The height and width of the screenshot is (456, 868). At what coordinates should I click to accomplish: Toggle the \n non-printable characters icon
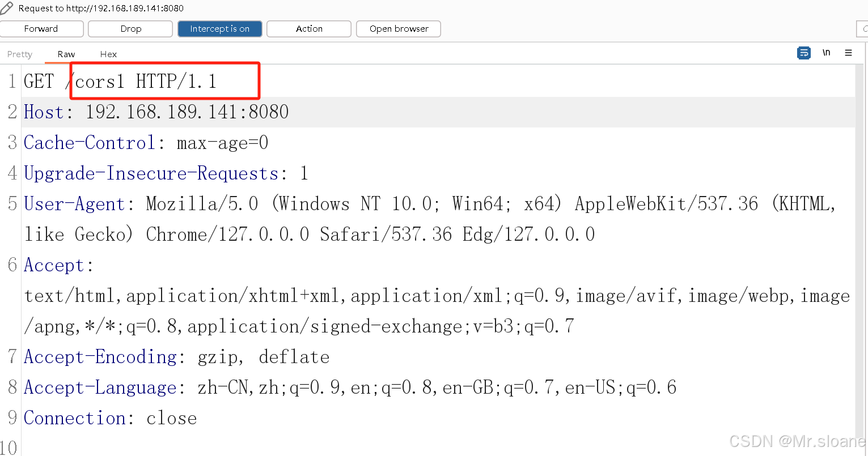[x=826, y=53]
